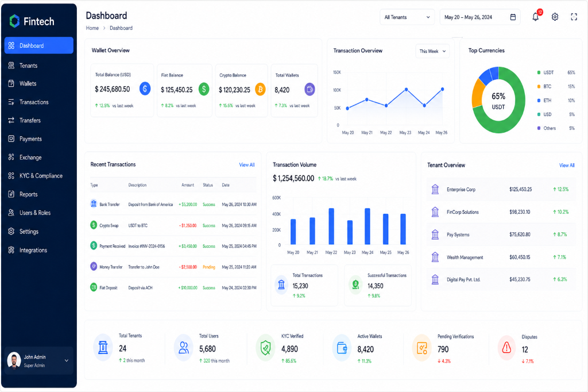Click the blue dollar icon on Total Balance

coord(145,89)
